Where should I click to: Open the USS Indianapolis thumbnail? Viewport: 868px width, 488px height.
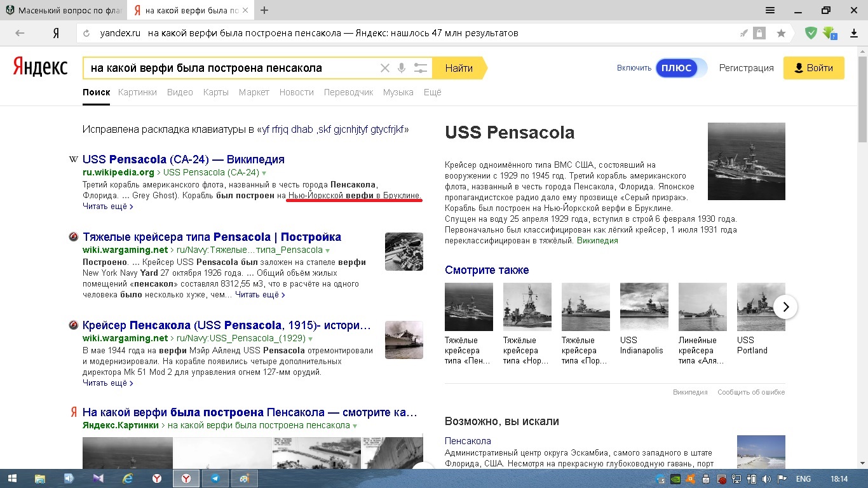click(x=644, y=307)
